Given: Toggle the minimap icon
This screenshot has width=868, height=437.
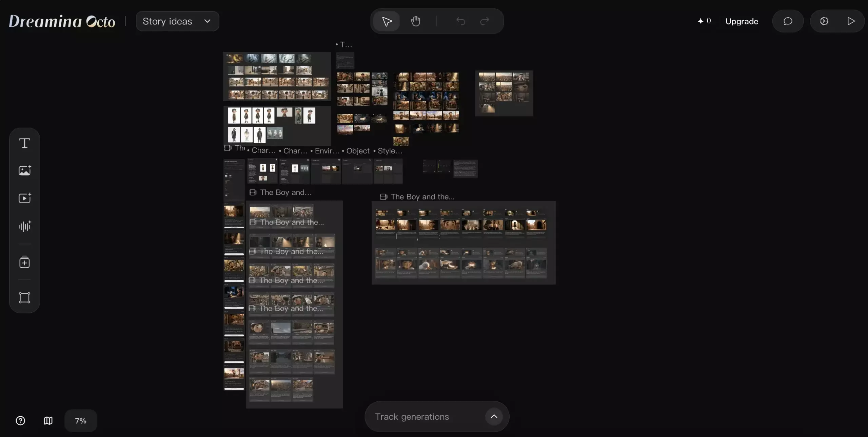Looking at the screenshot, I should click(48, 421).
